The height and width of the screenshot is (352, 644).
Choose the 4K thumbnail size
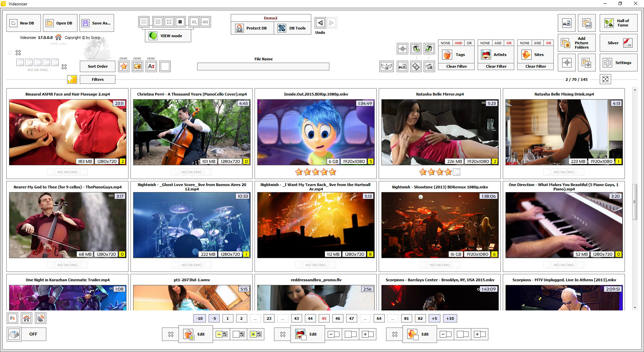point(205,22)
